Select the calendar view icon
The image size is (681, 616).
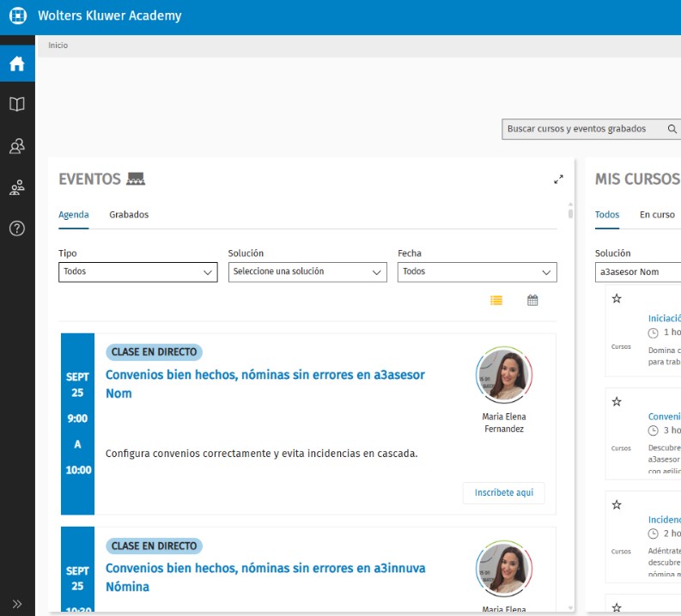tap(532, 300)
